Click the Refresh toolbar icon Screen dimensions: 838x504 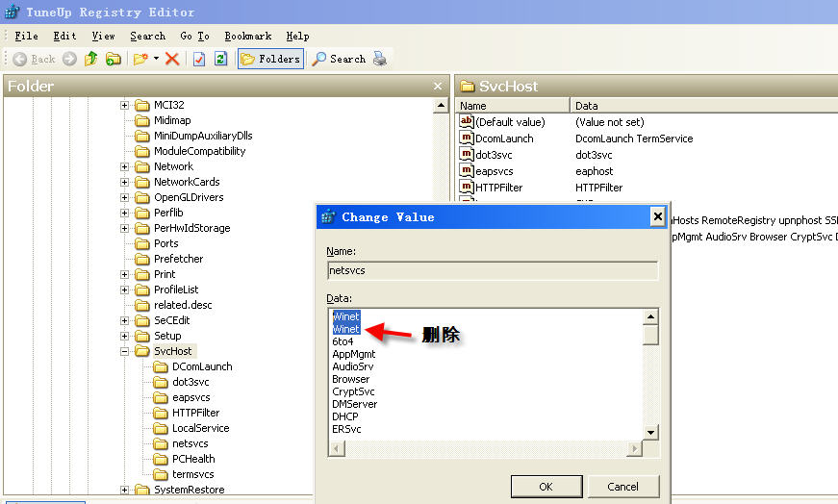click(220, 59)
